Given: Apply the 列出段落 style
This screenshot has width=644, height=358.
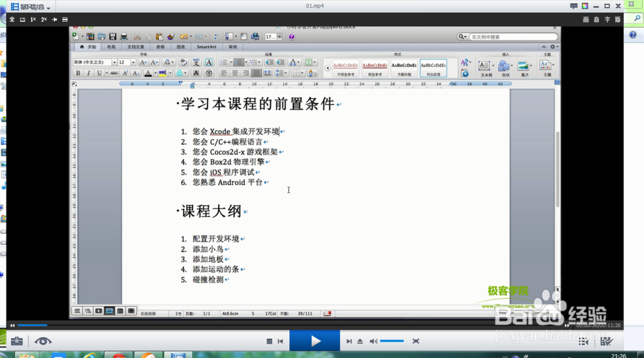Looking at the screenshot, I should pyautogui.click(x=433, y=68).
